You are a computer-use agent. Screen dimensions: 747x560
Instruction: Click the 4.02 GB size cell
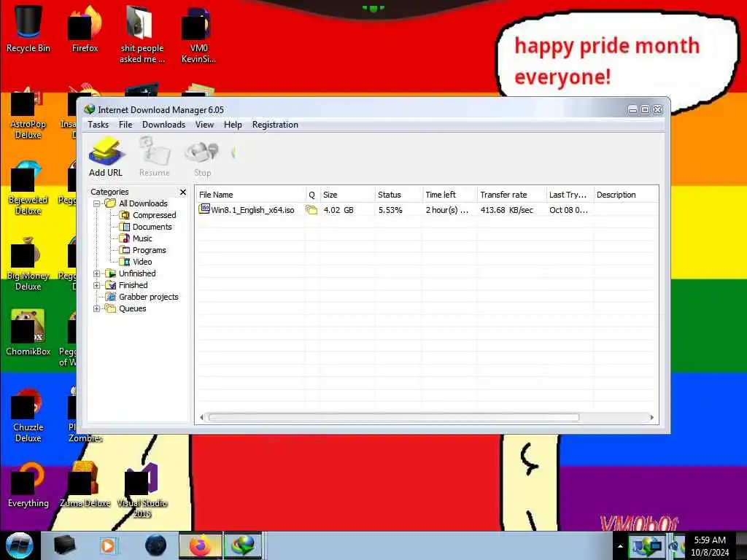(x=338, y=210)
